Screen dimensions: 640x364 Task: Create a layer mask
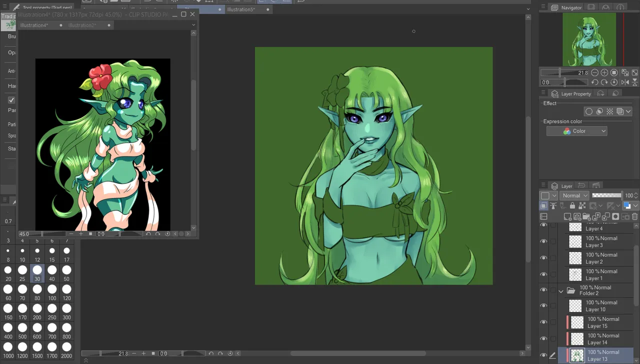(x=615, y=216)
